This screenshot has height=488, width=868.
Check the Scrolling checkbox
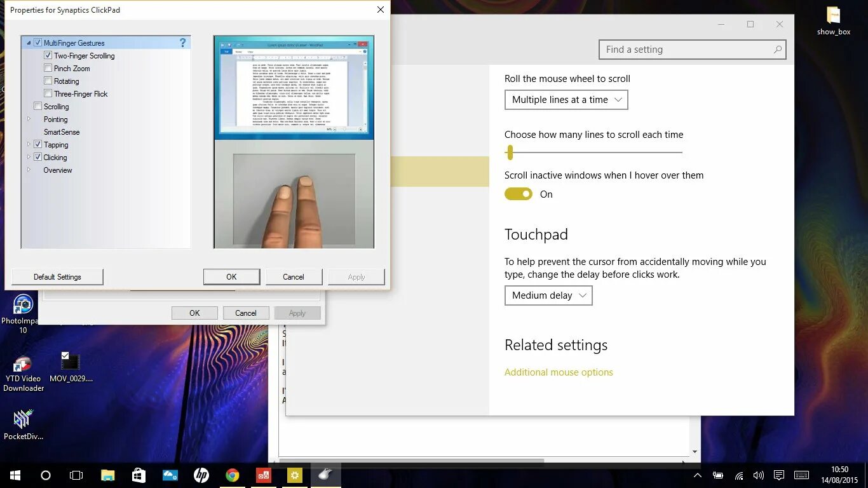coord(38,106)
